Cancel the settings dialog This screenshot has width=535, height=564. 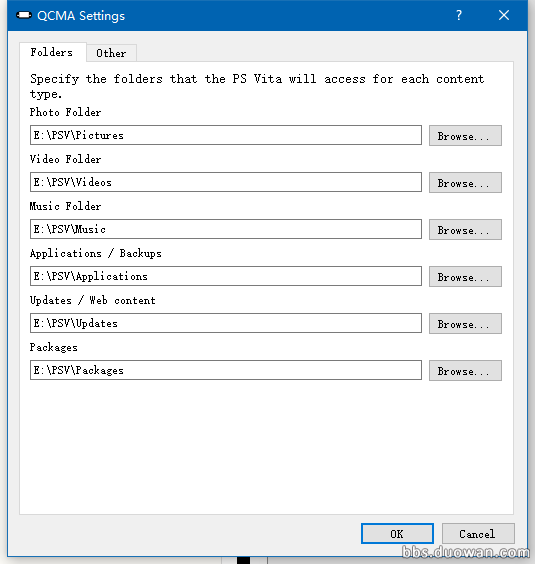(478, 533)
